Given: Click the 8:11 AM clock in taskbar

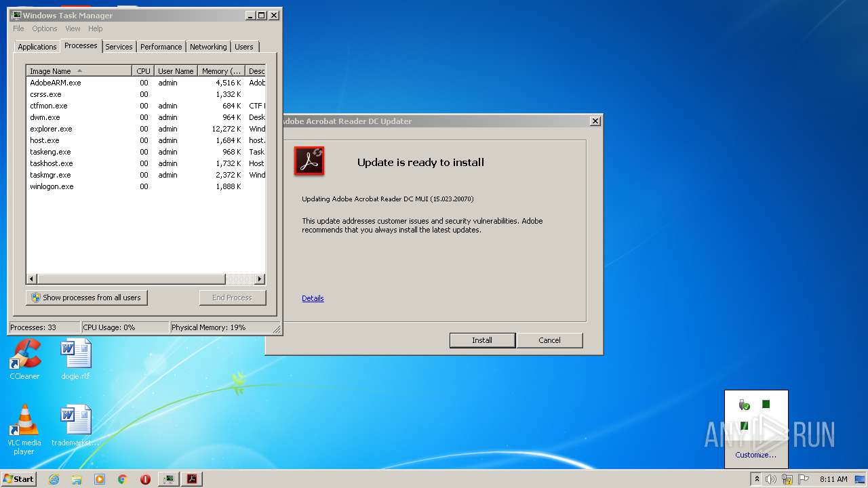Looking at the screenshot, I should [833, 479].
